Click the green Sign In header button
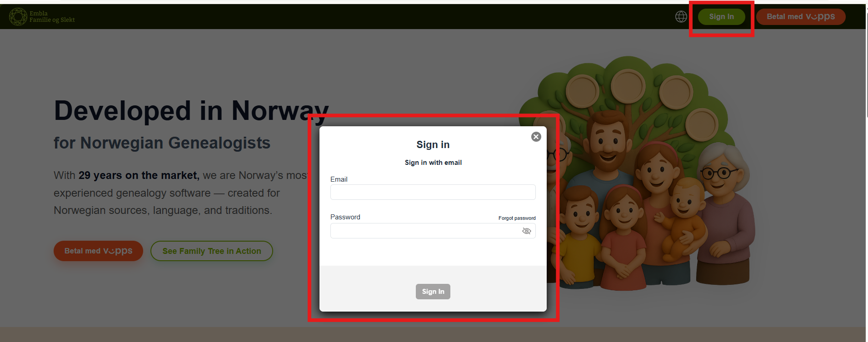Viewport: 868px width, 342px height. 722,17
